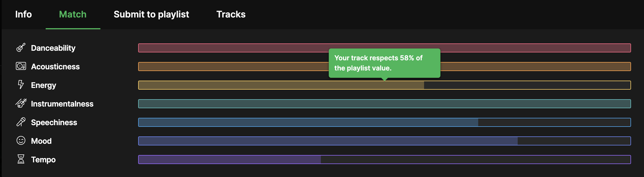Viewport: 644px width, 177px height.
Task: Click the Danceability guitar icon
Action: tap(21, 48)
